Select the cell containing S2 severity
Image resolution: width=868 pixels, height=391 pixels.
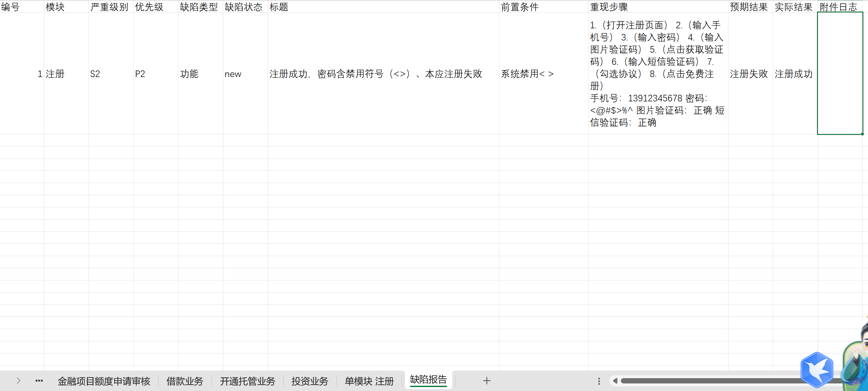[x=111, y=73]
